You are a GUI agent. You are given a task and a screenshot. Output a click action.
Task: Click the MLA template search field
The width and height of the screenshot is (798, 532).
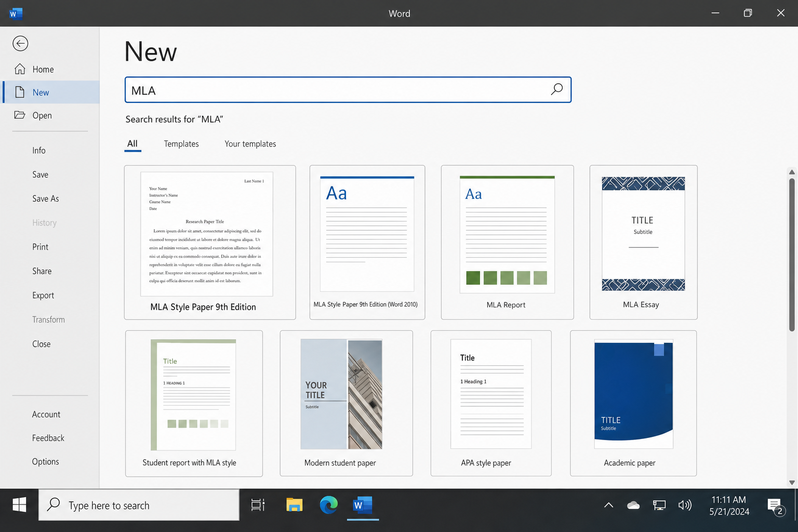pyautogui.click(x=348, y=90)
